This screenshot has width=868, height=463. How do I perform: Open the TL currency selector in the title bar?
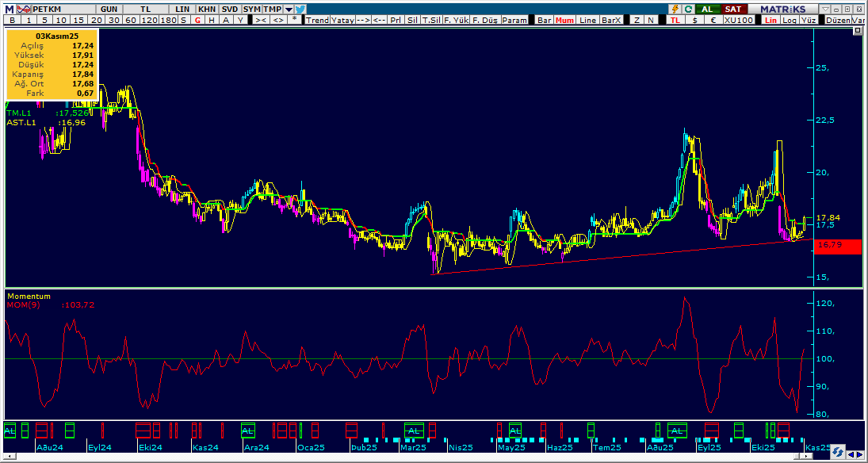[x=146, y=9]
